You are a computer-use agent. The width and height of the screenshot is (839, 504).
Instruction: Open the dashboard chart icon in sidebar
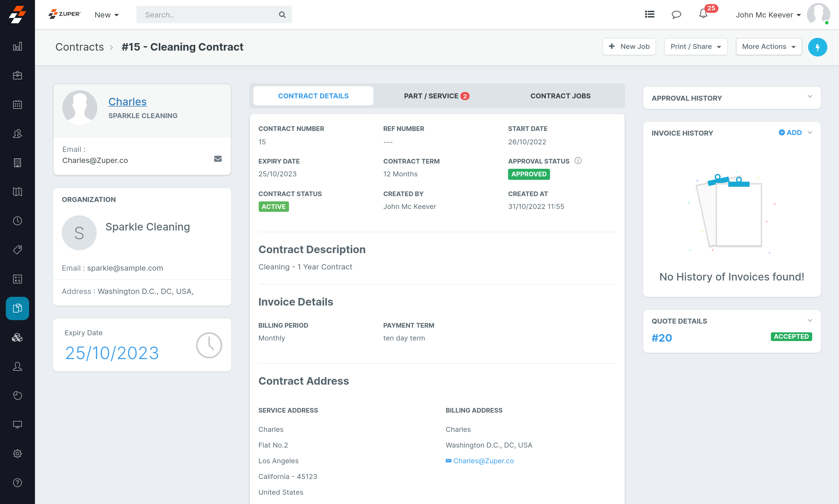click(17, 47)
